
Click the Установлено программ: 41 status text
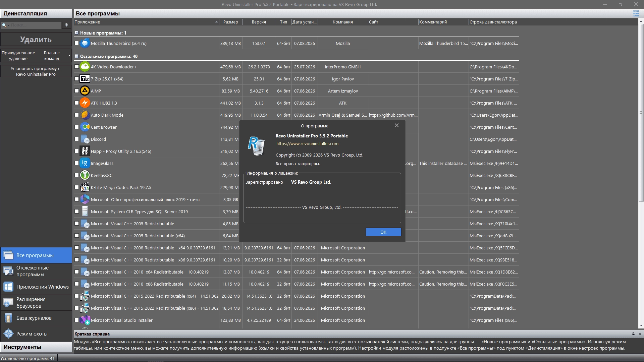(28, 358)
